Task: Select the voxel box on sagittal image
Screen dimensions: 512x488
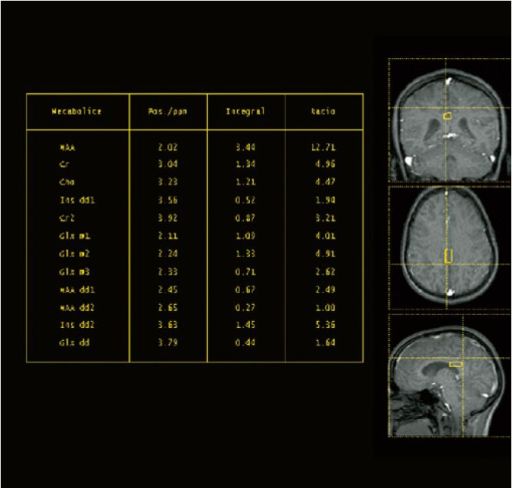Action: [456, 364]
